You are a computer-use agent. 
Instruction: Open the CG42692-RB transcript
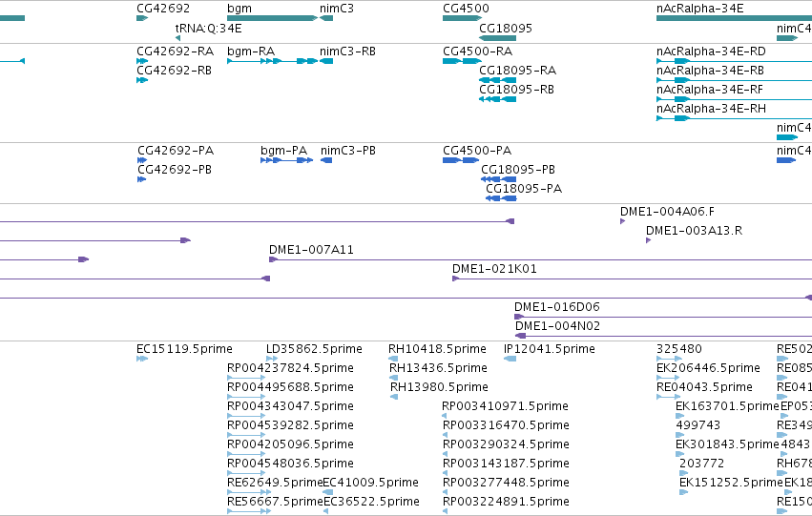(x=142, y=80)
